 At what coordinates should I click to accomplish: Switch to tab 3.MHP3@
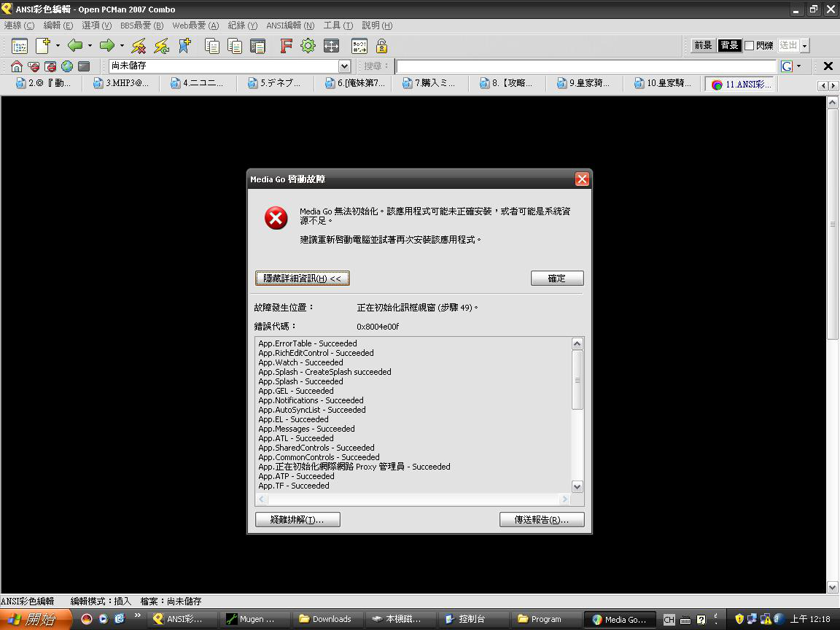[x=121, y=83]
